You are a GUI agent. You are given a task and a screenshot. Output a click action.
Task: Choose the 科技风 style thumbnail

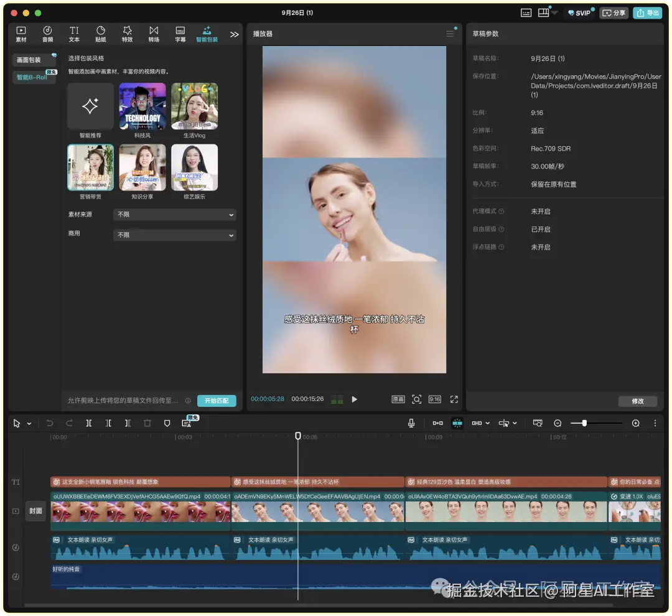click(142, 106)
